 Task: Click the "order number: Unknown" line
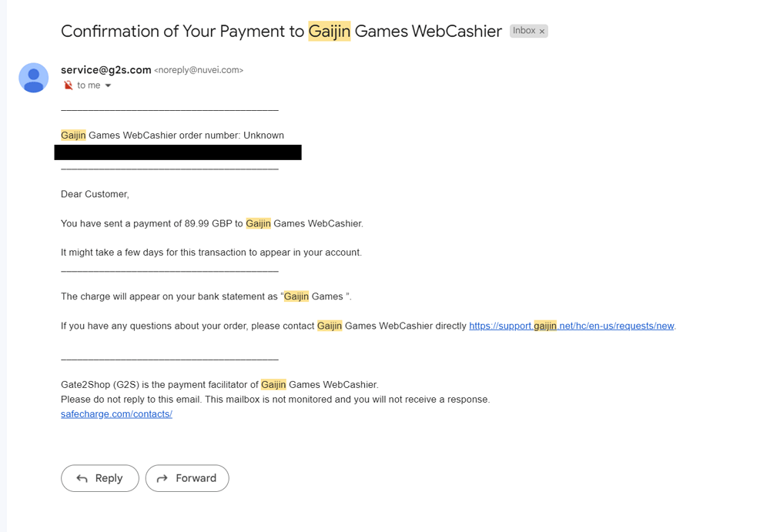tap(172, 136)
